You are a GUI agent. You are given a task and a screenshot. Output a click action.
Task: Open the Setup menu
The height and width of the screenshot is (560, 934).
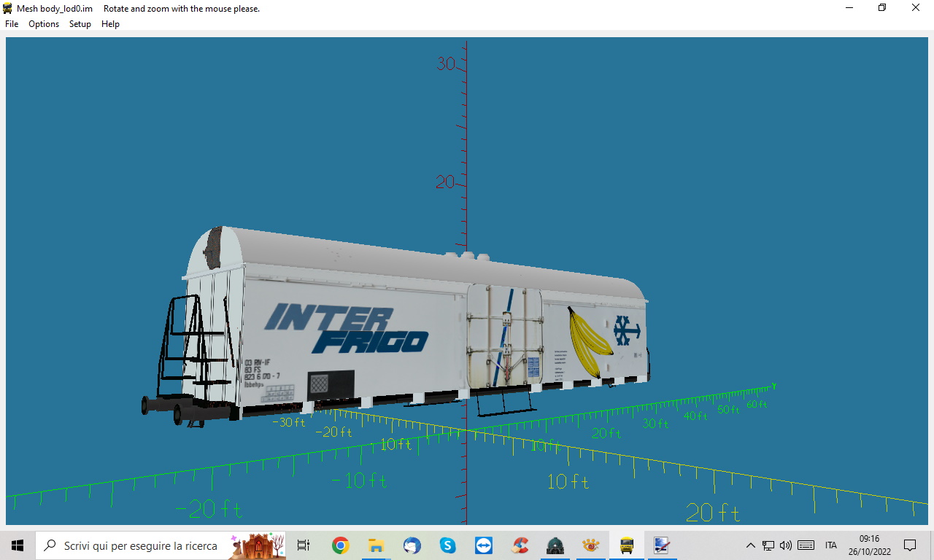[x=80, y=24]
